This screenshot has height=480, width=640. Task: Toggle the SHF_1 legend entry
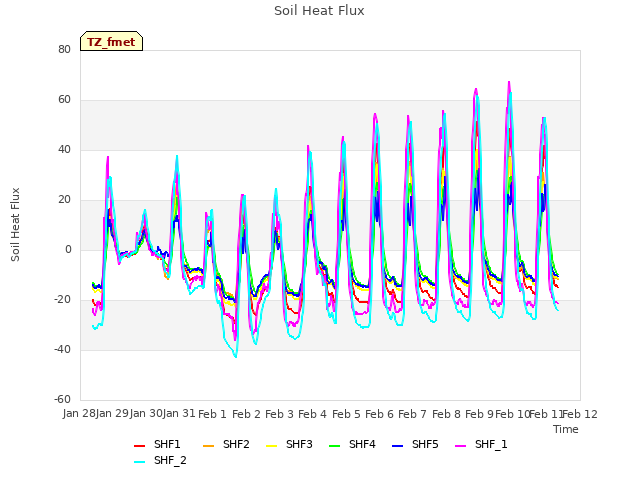click(481, 444)
